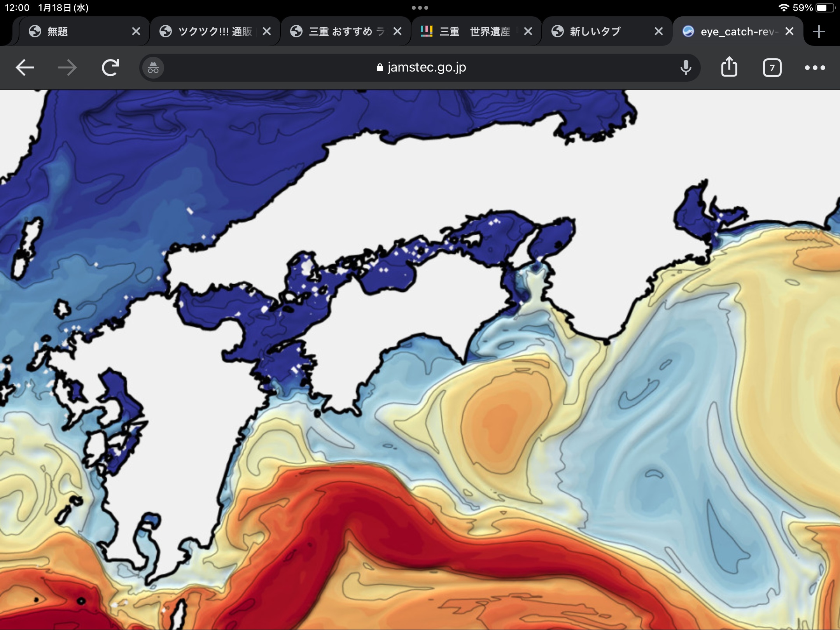Open the browser three-dot menu
The image size is (840, 630).
(x=815, y=68)
